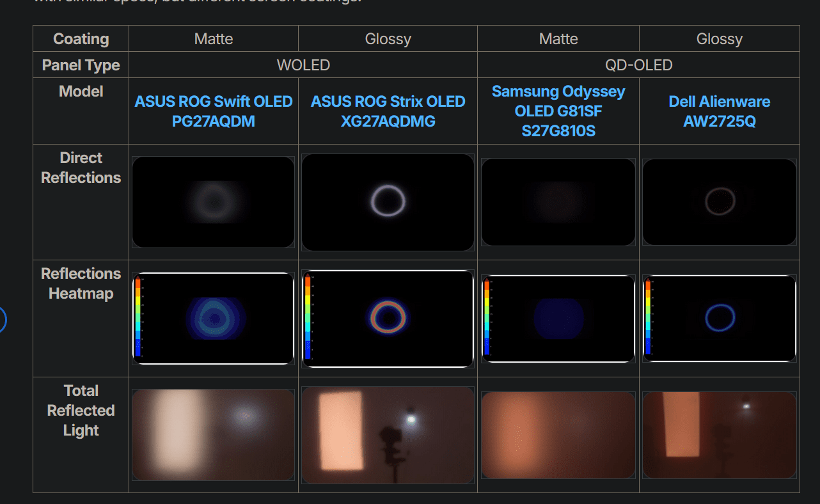Click the Glossy cell above QD-OLED

pos(720,38)
